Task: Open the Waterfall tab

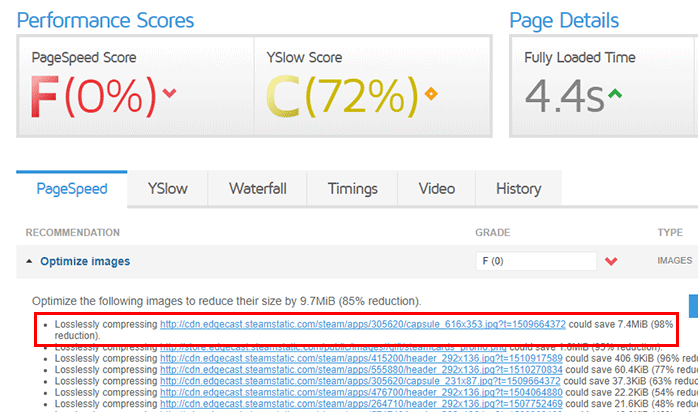Action: (258, 189)
